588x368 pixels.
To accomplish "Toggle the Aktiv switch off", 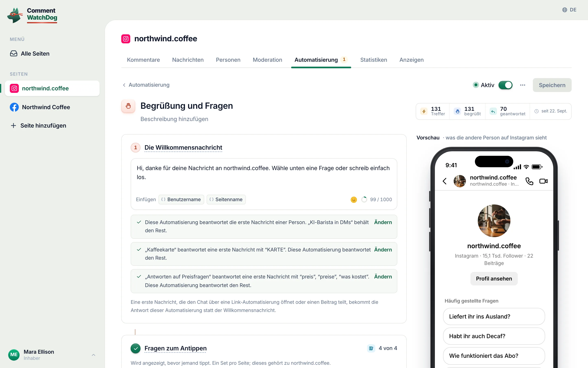I will (505, 85).
